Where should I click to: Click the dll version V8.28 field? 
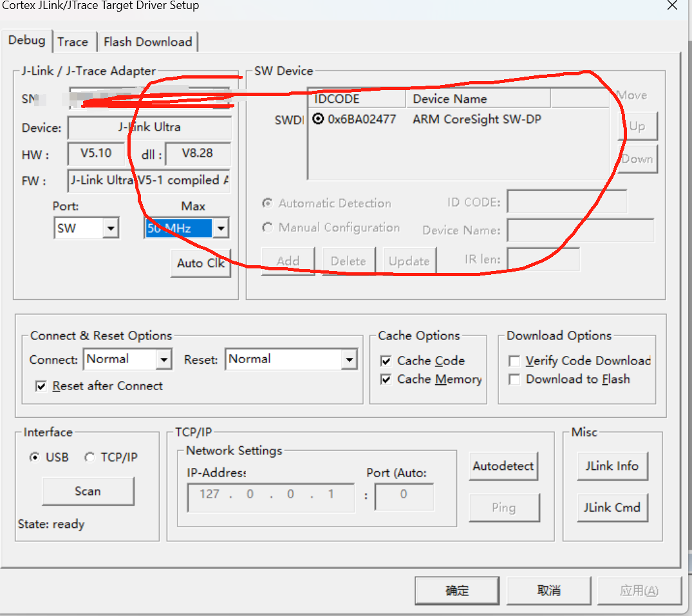(198, 154)
